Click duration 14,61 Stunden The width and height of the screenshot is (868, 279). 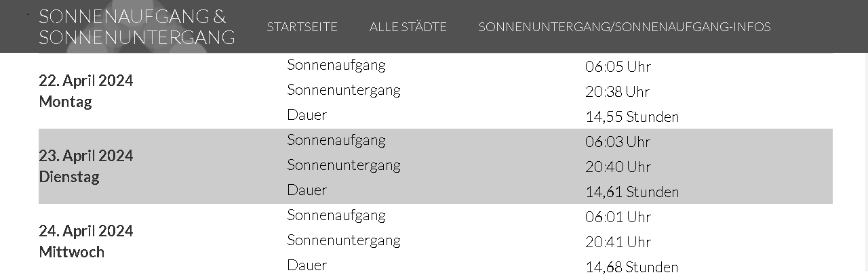pyautogui.click(x=631, y=192)
